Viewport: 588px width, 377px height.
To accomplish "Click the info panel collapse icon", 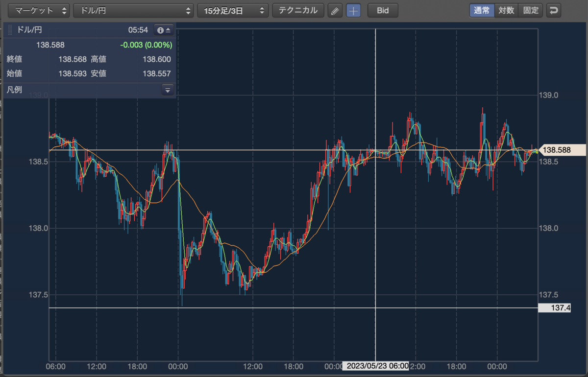I will click(x=164, y=30).
